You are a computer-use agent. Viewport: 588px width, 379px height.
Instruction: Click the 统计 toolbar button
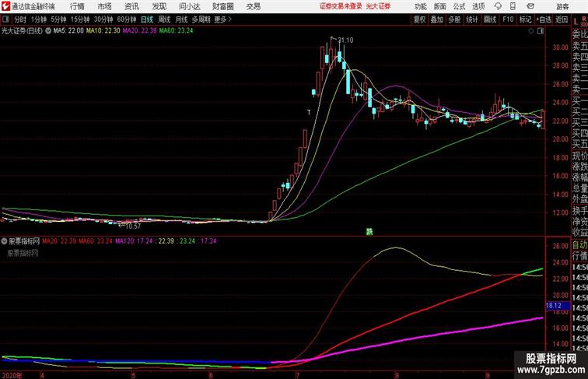pyautogui.click(x=472, y=19)
